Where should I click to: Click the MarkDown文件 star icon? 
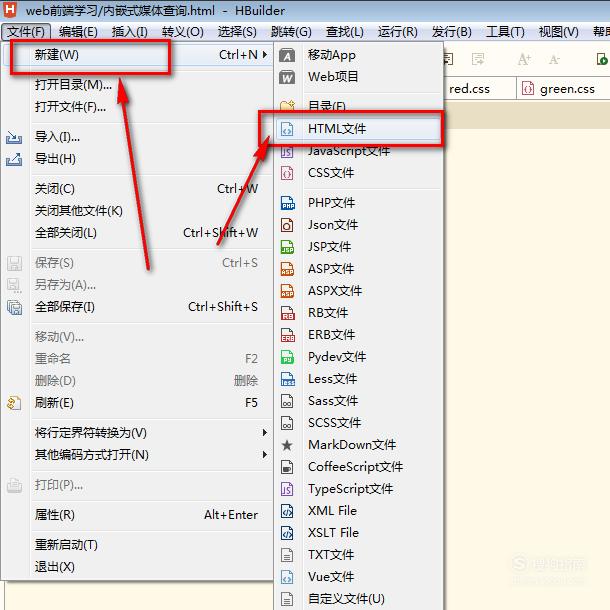click(x=287, y=445)
